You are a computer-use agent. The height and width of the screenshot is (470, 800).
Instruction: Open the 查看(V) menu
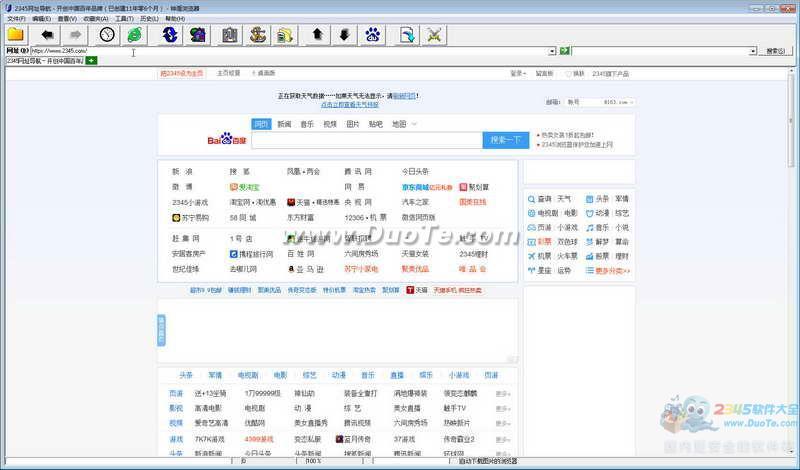click(x=67, y=19)
